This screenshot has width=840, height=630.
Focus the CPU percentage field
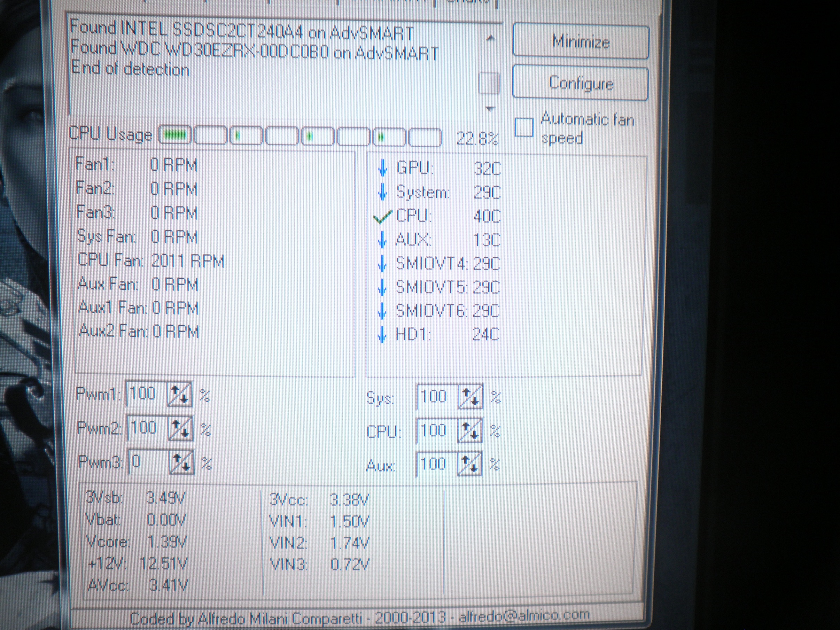437,431
